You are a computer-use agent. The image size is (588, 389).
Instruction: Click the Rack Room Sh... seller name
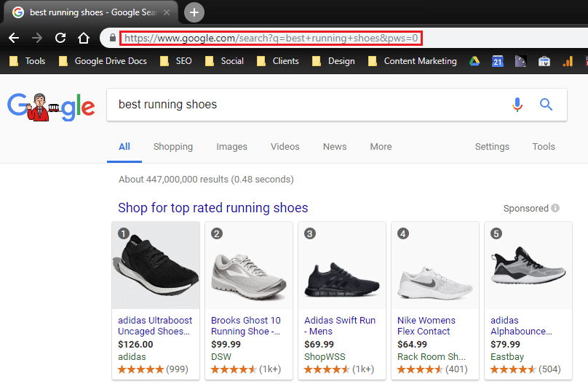pos(432,357)
